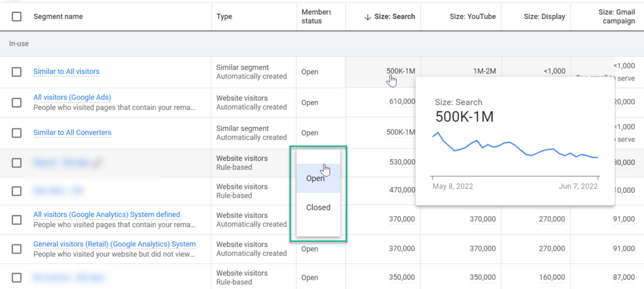Open status dropdown for General visitors (Retail) row
Image resolution: width=644 pixels, height=289 pixels.
[x=309, y=249]
